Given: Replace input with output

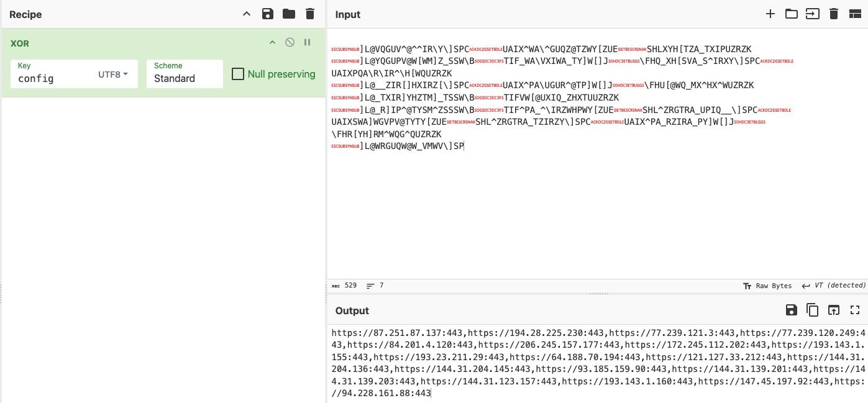Looking at the screenshot, I should tap(833, 310).
